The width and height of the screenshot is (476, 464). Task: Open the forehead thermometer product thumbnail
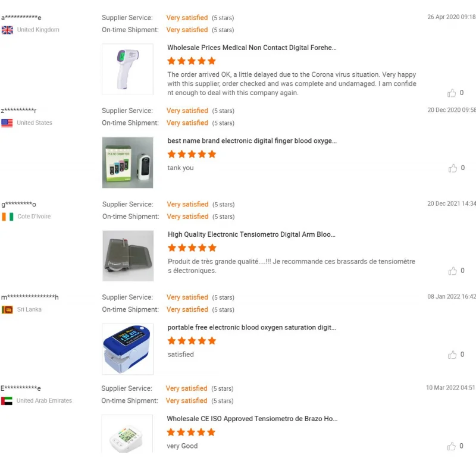click(x=127, y=69)
